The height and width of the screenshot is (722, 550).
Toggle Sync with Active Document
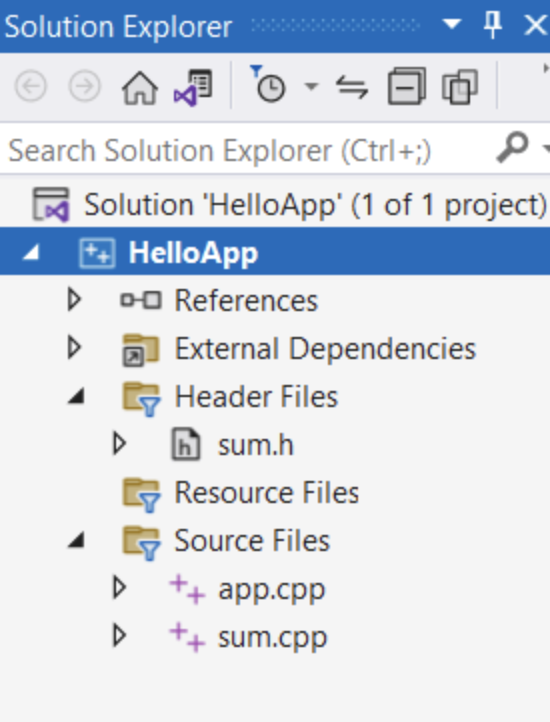(352, 87)
